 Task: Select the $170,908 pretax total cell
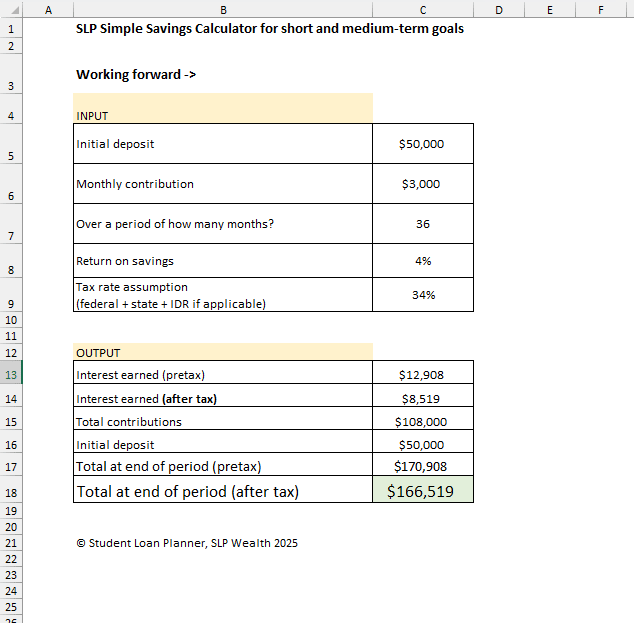point(423,465)
